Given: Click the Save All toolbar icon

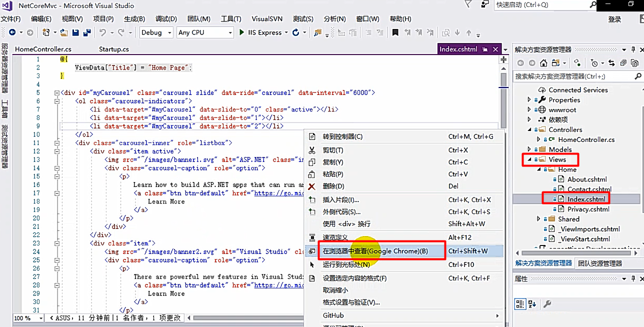Looking at the screenshot, I should click(x=87, y=32).
